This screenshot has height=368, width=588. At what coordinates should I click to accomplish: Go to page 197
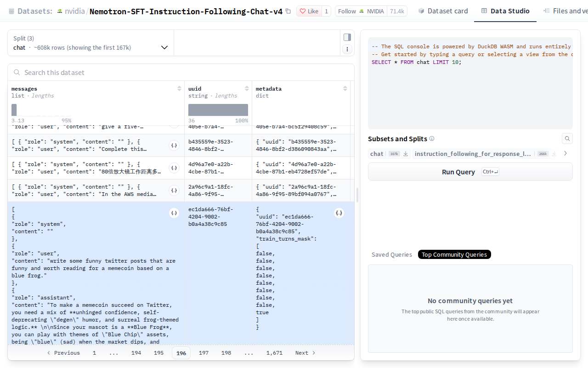point(204,353)
